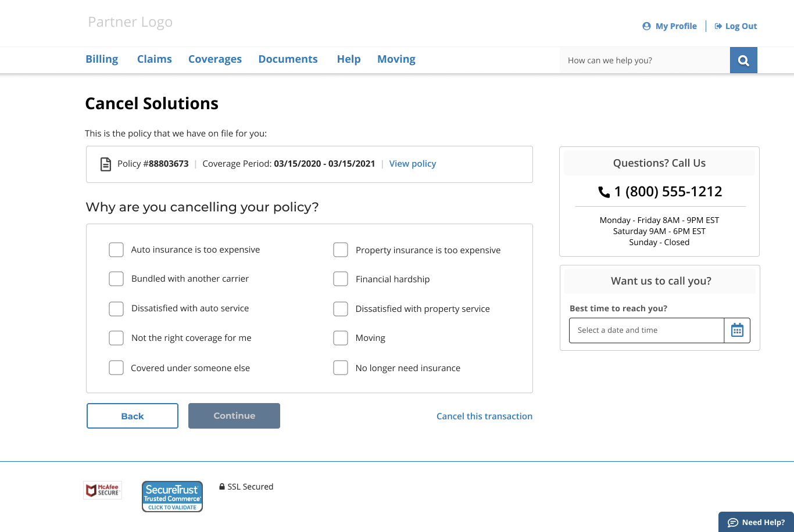Select the Moving reason checkbox
The height and width of the screenshot is (532, 794).
[x=341, y=338]
